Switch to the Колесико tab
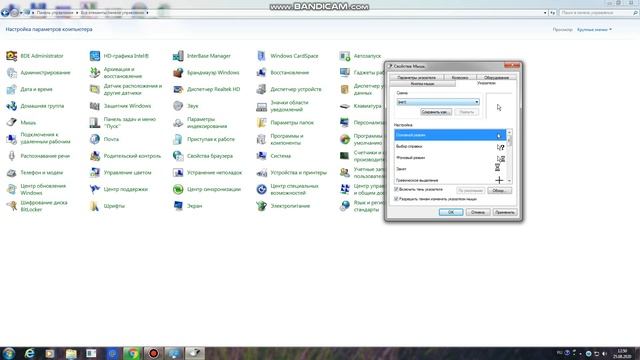This screenshot has height=360, width=640. tap(460, 77)
